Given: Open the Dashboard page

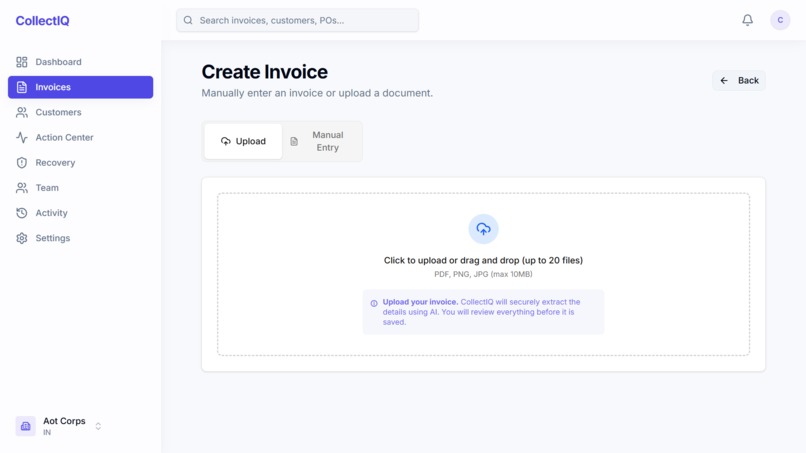Looking at the screenshot, I should (80, 62).
